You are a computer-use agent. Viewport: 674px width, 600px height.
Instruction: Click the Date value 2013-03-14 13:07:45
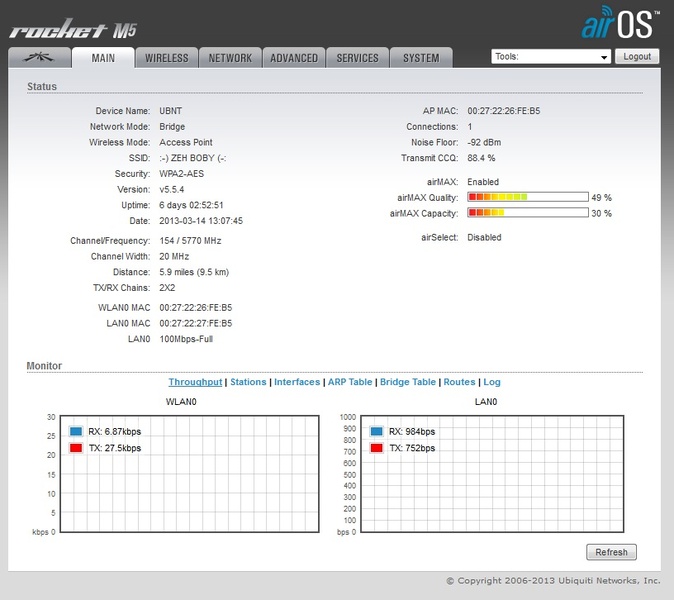point(201,221)
